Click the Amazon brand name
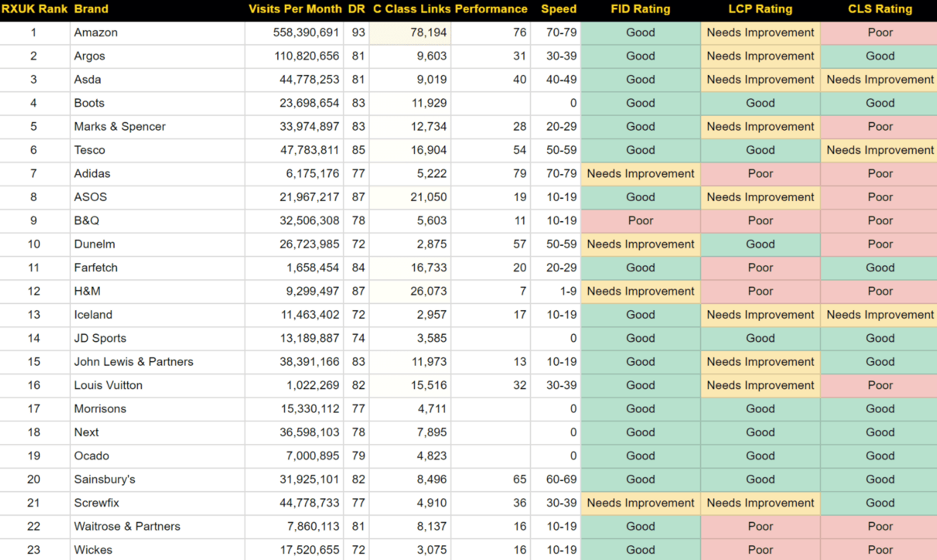 coord(96,32)
